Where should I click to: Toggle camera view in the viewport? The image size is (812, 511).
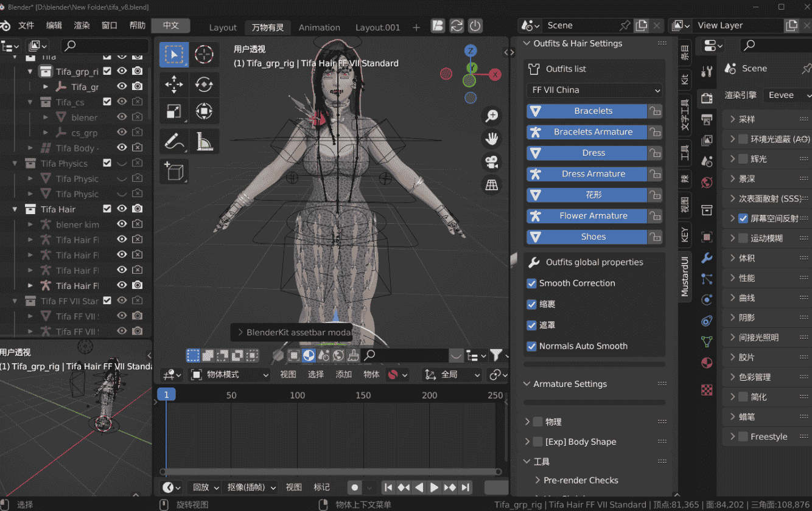click(x=492, y=162)
